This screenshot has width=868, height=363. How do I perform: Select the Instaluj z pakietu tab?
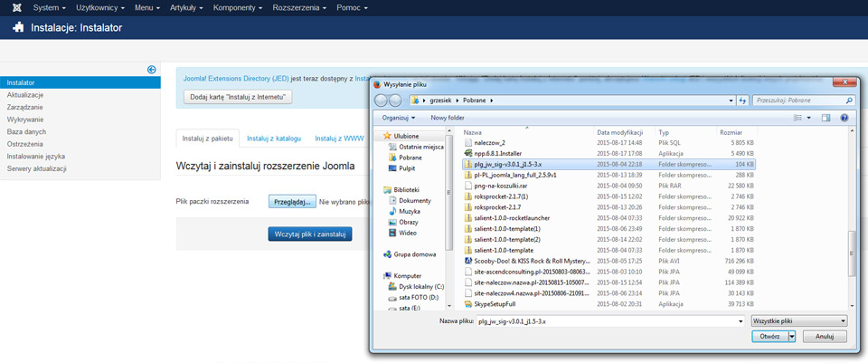(x=208, y=139)
